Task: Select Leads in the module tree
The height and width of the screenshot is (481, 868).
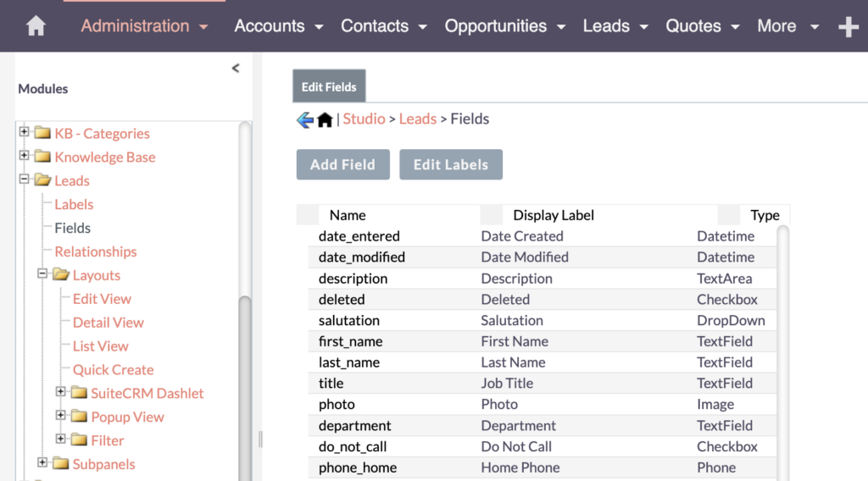Action: pos(72,180)
